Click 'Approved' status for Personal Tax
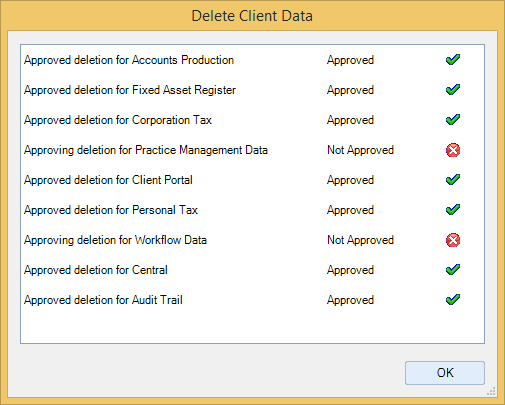 (x=350, y=210)
